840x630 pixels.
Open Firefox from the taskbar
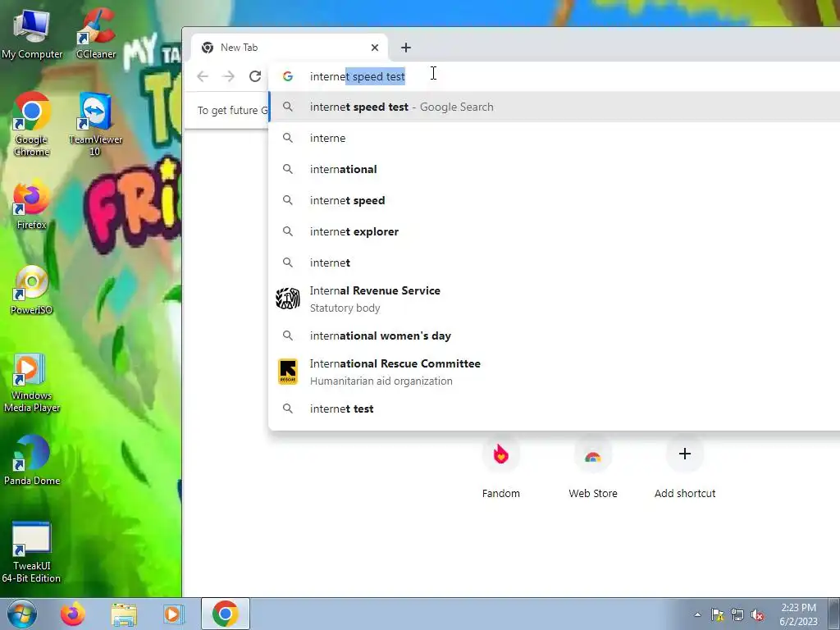pos(72,614)
